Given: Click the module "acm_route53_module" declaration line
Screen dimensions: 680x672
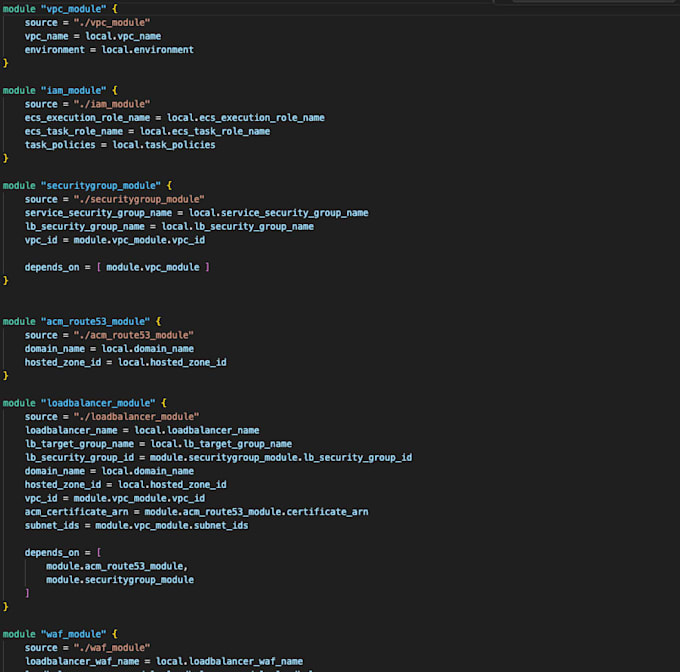Looking at the screenshot, I should (82, 322).
